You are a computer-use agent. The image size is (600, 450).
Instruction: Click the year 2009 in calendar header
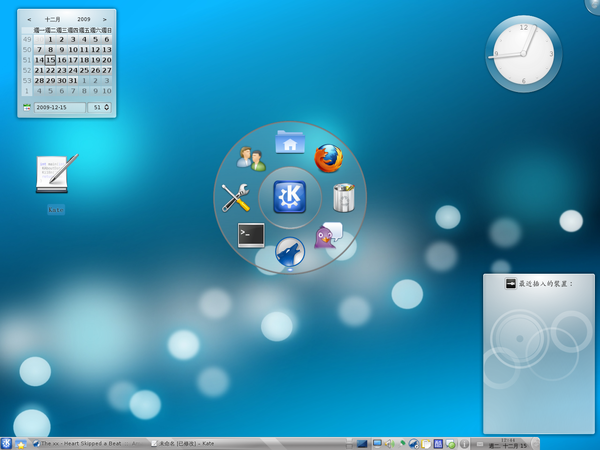(x=84, y=19)
